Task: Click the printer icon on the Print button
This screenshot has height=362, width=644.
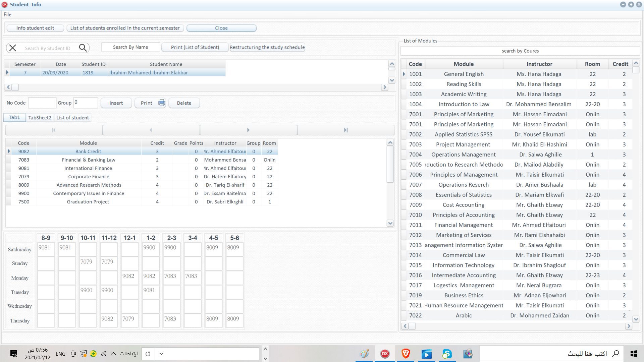Action: coord(162,103)
